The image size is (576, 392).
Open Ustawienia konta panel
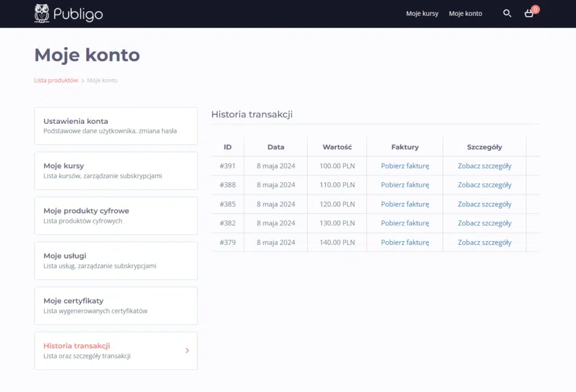point(116,126)
